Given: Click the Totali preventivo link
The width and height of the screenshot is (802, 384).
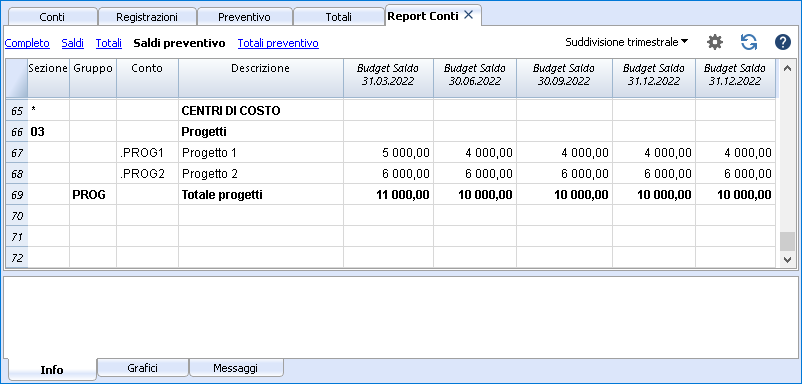Looking at the screenshot, I should (278, 43).
